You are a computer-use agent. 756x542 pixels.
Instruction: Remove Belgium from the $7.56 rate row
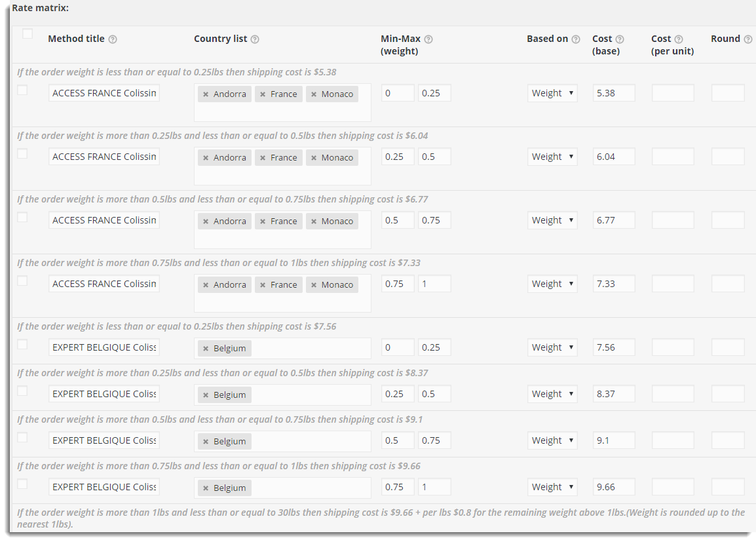[x=206, y=349]
